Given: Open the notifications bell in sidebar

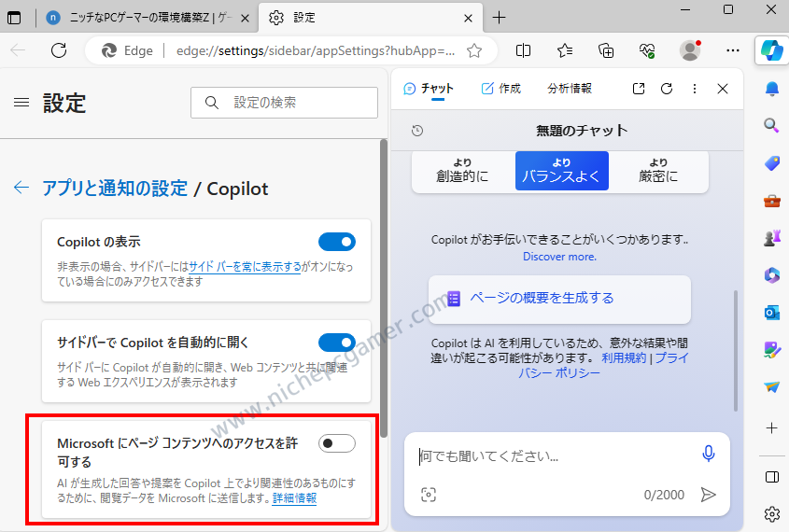Looking at the screenshot, I should (771, 90).
